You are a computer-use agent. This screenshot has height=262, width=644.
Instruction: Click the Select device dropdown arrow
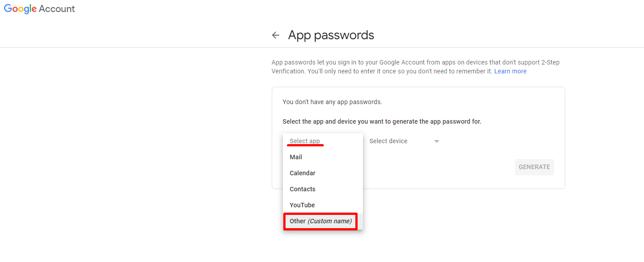pyautogui.click(x=437, y=141)
